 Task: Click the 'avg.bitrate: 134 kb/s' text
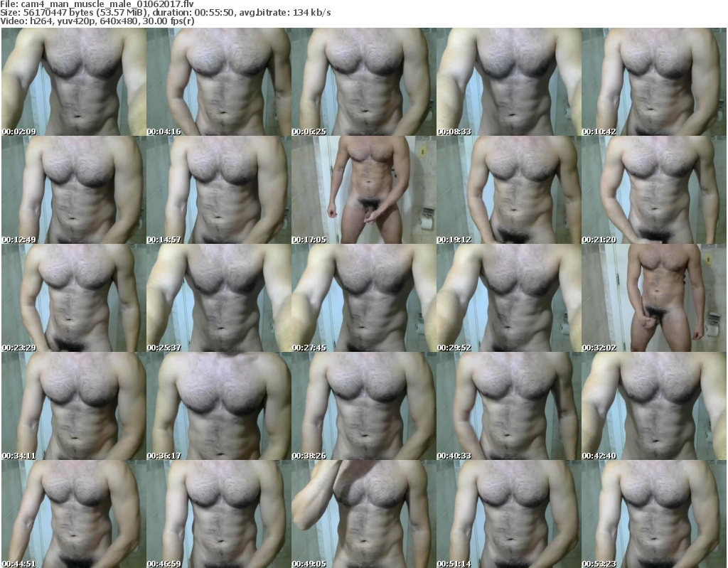pos(285,13)
